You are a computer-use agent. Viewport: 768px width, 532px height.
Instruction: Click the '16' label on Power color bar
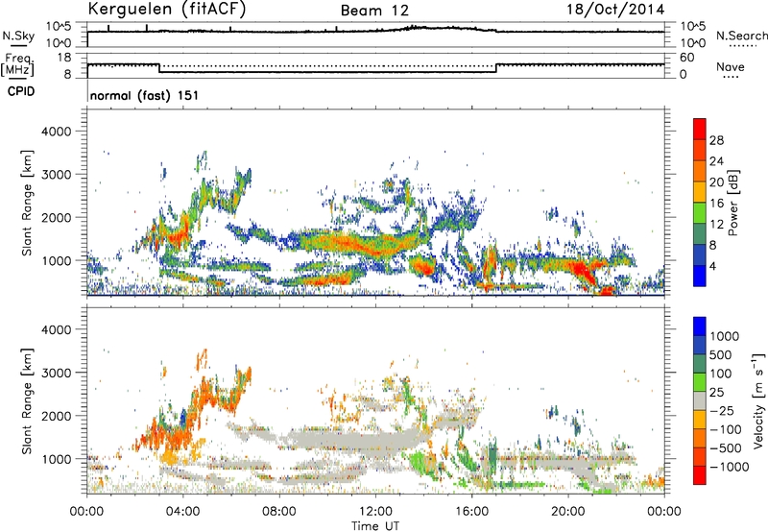[x=716, y=204]
